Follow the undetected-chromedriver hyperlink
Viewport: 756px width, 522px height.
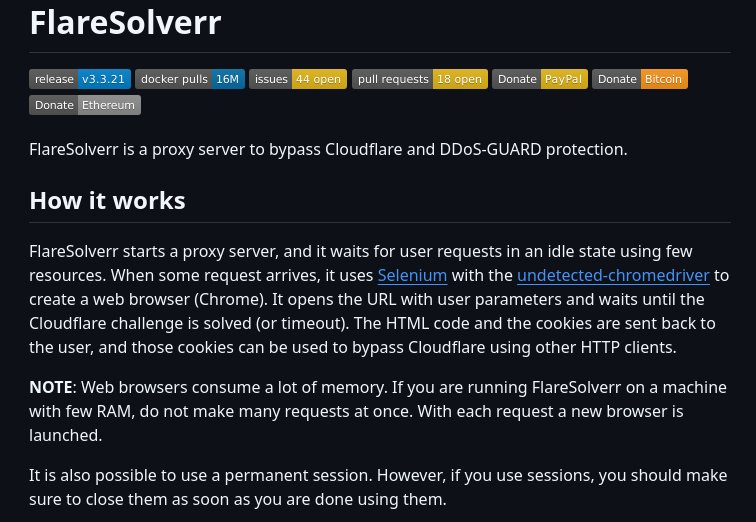[613, 276]
